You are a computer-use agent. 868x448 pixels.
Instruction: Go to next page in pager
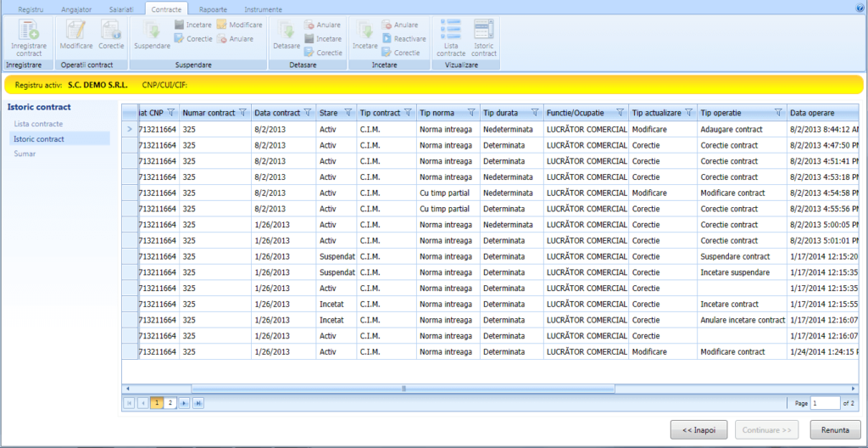point(184,403)
